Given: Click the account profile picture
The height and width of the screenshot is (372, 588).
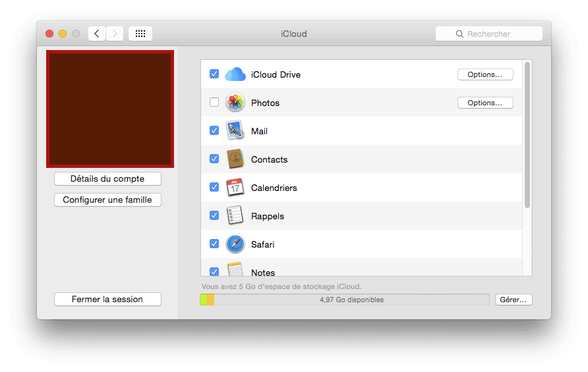Looking at the screenshot, I should (110, 109).
